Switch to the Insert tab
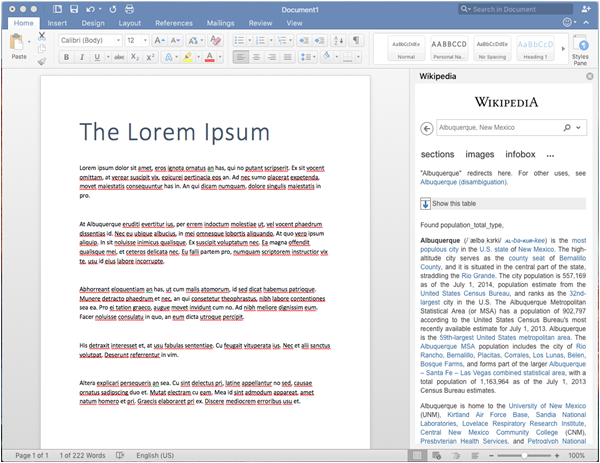 click(57, 23)
